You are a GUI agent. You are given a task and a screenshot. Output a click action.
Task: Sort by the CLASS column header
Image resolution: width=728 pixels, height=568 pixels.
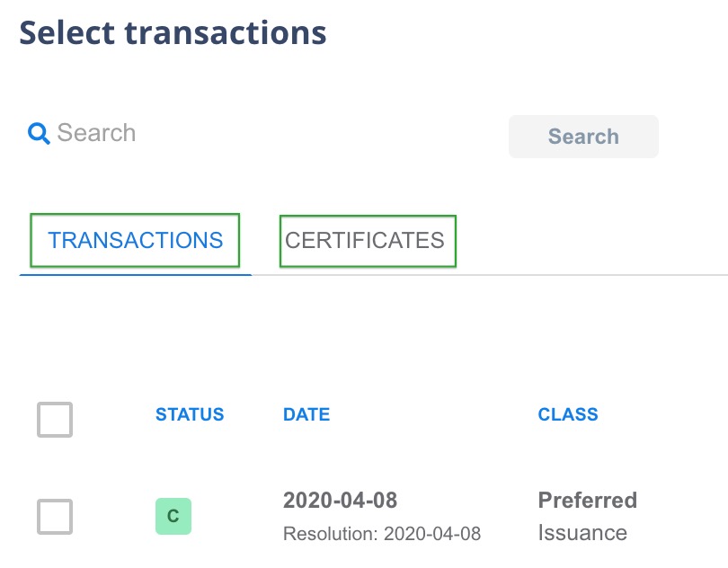(568, 414)
